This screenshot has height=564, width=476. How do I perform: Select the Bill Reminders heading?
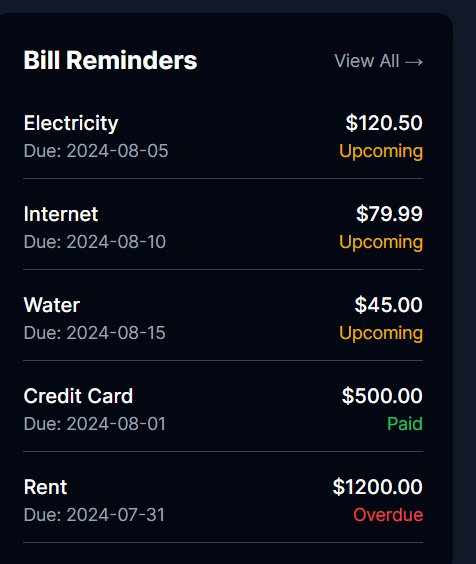(x=110, y=60)
